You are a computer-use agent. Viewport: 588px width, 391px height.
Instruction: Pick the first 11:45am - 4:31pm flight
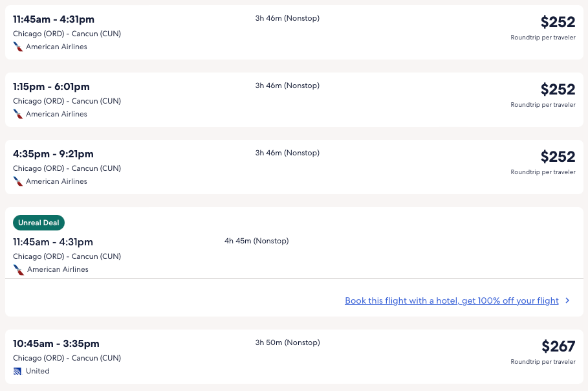(53, 19)
